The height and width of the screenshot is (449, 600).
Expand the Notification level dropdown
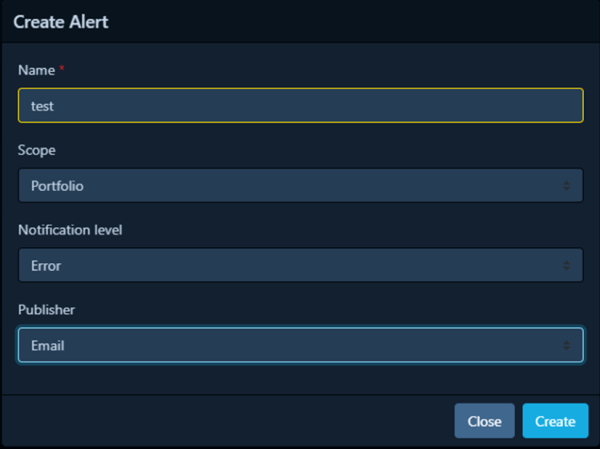(x=300, y=265)
